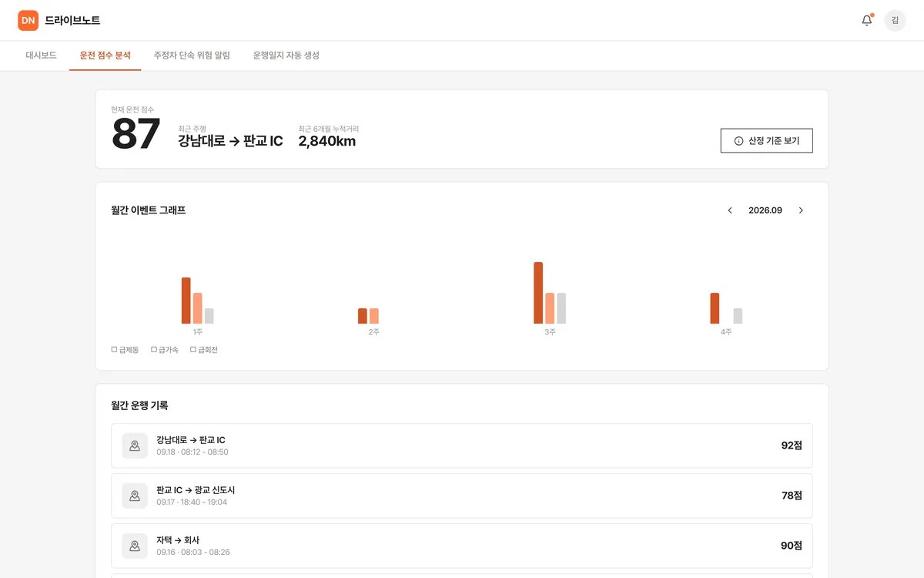Viewport: 924px width, 578px height.
Task: Click the 92점 score
Action: [792, 445]
